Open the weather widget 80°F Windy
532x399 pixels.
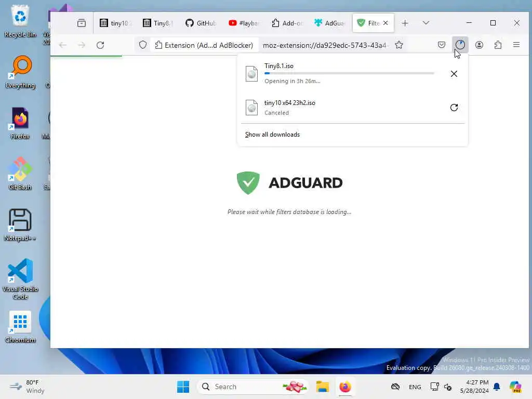(x=27, y=387)
